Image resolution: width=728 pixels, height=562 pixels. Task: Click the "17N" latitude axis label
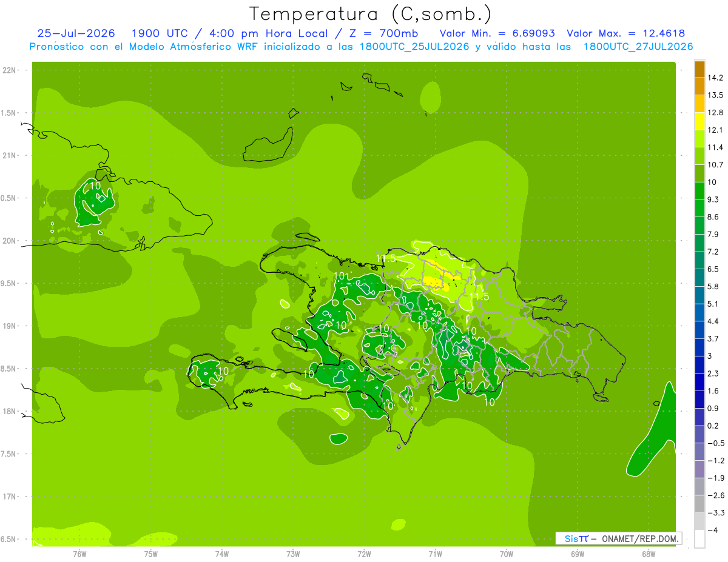[x=10, y=497]
